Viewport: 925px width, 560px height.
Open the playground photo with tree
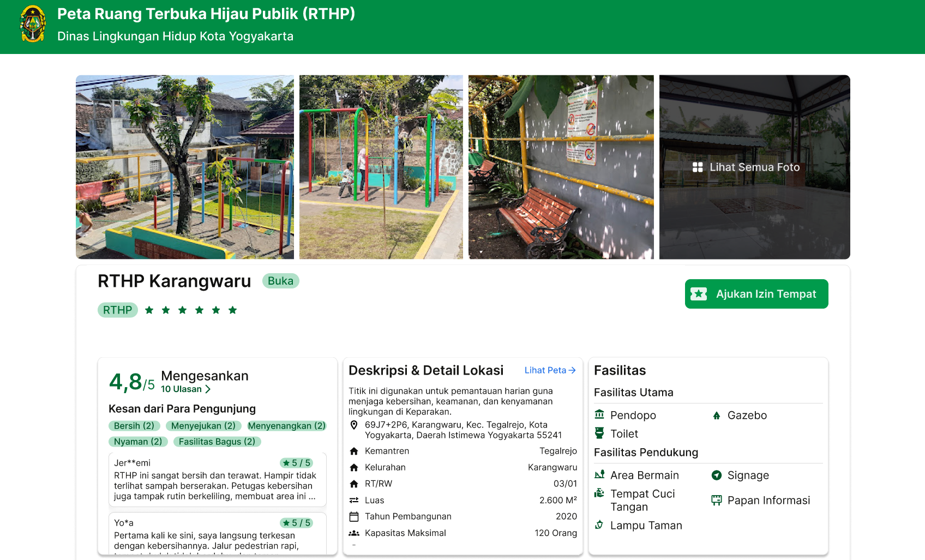pyautogui.click(x=185, y=167)
